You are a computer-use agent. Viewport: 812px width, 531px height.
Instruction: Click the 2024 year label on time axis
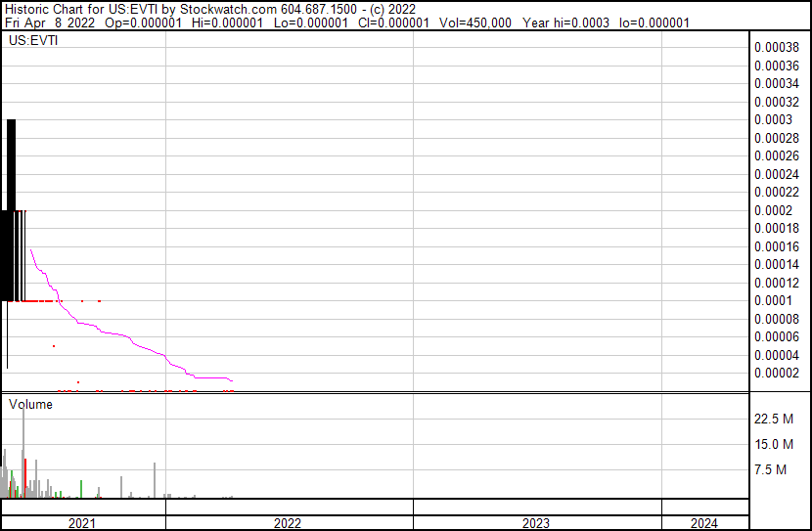(x=703, y=524)
